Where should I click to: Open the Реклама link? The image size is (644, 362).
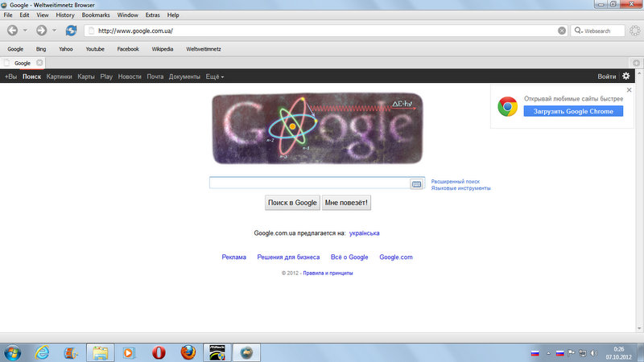pyautogui.click(x=233, y=257)
